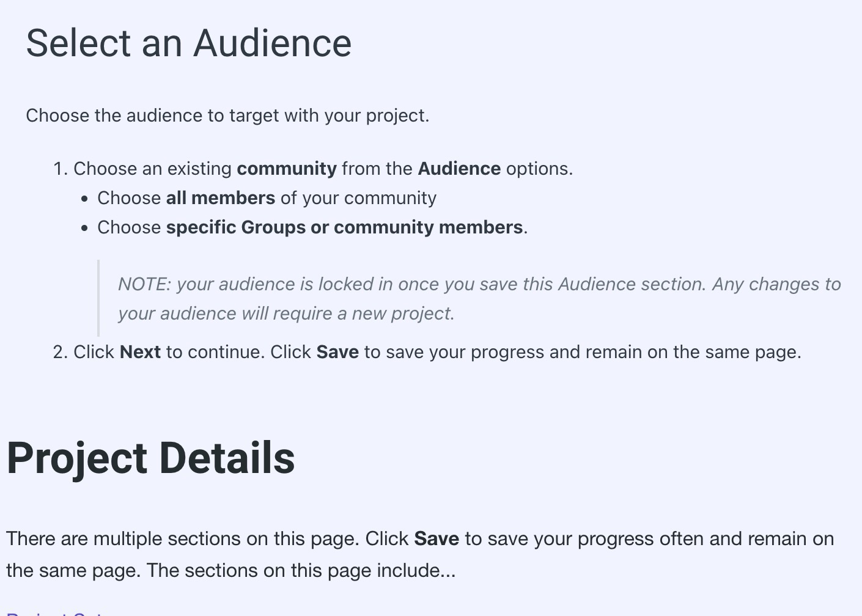Click bold "Save" in Project Details paragraph
Viewport: 862px width, 616px height.
point(436,538)
